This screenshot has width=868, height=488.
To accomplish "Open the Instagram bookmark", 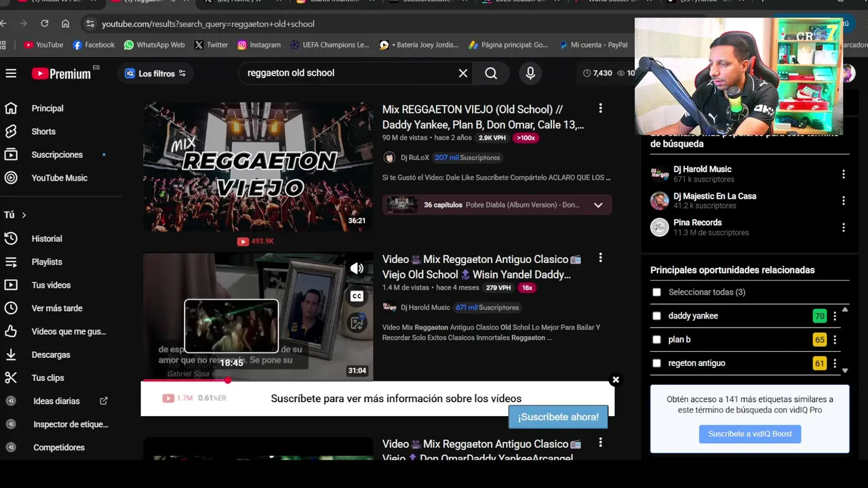I will coord(258,45).
